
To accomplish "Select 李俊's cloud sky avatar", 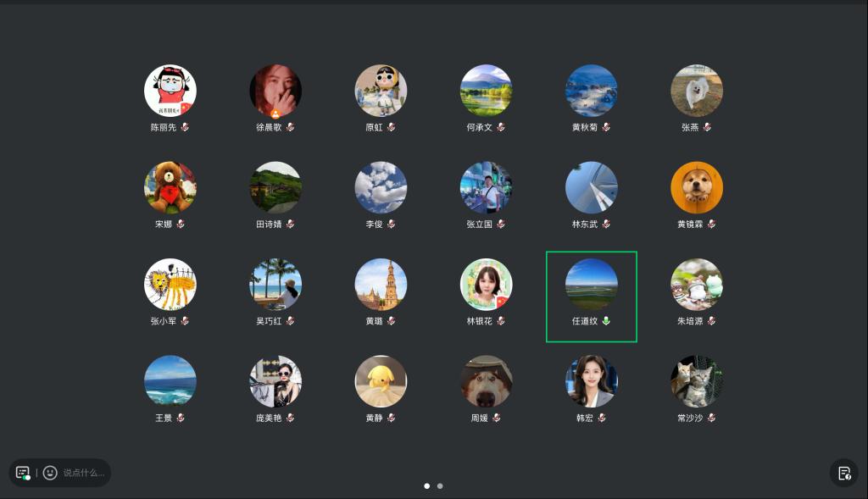I will [381, 187].
